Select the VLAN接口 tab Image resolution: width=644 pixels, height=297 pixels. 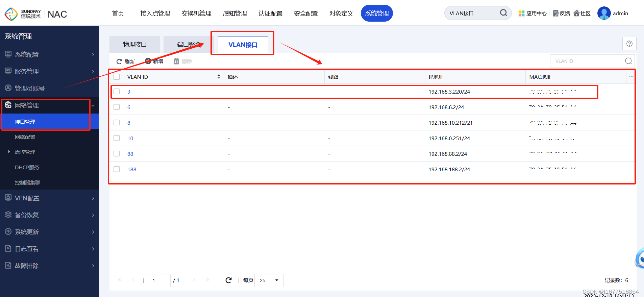tap(243, 45)
